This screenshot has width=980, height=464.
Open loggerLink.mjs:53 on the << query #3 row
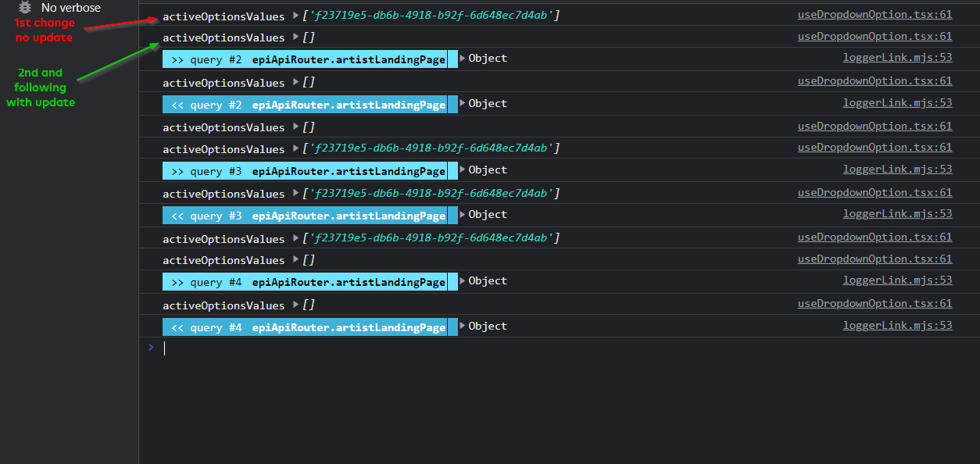pyautogui.click(x=897, y=214)
